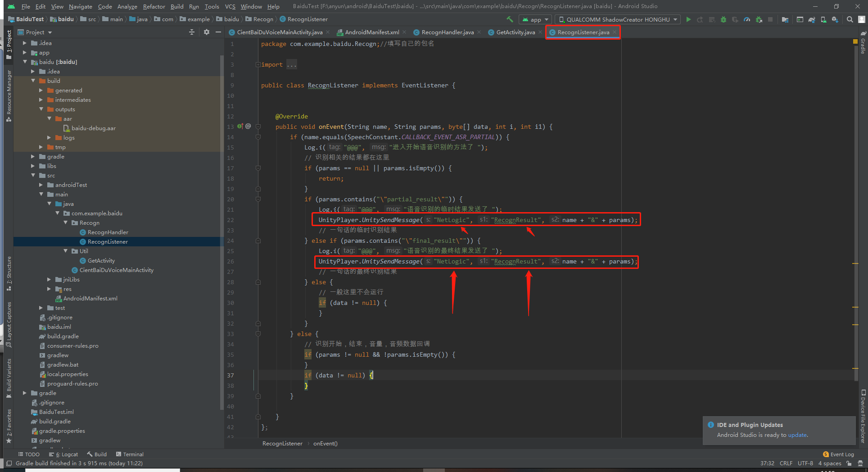
Task: Open the Build Variants side tab
Action: (x=9, y=378)
